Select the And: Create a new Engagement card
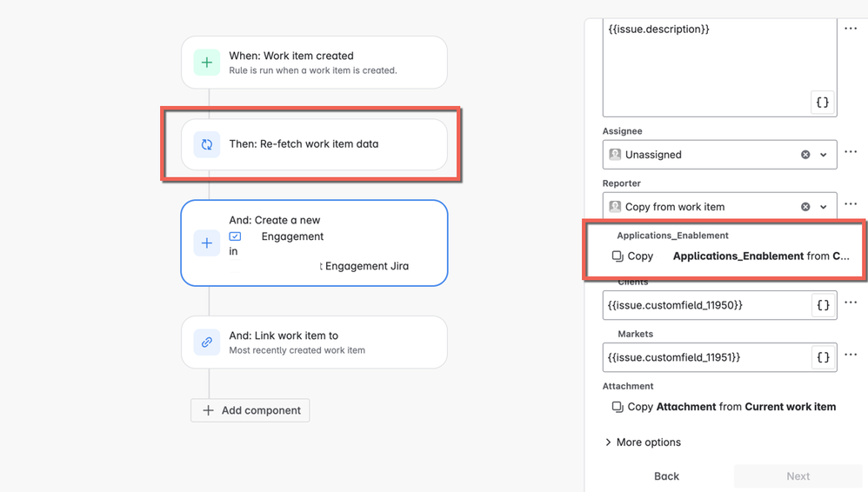The height and width of the screenshot is (492, 868). [315, 243]
